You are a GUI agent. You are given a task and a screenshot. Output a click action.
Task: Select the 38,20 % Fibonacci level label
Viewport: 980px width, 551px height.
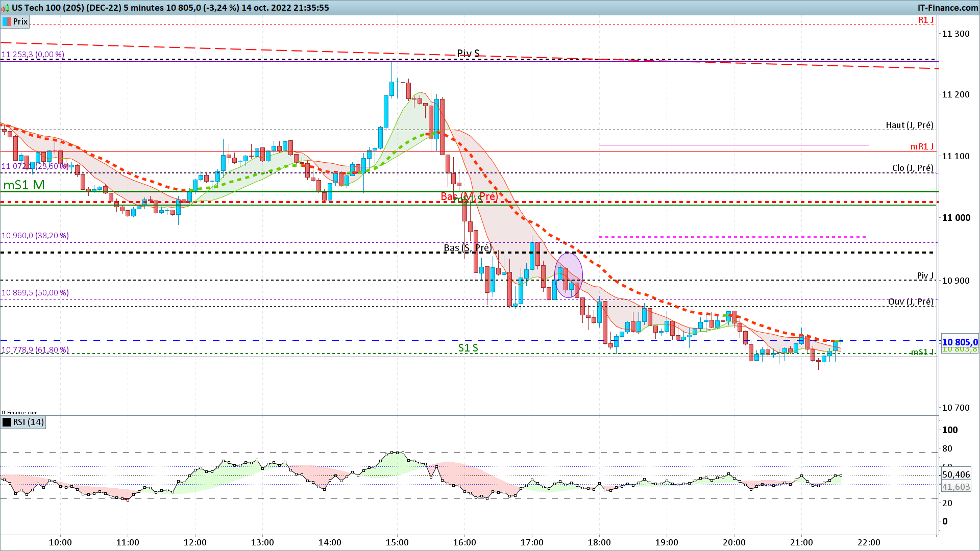35,236
